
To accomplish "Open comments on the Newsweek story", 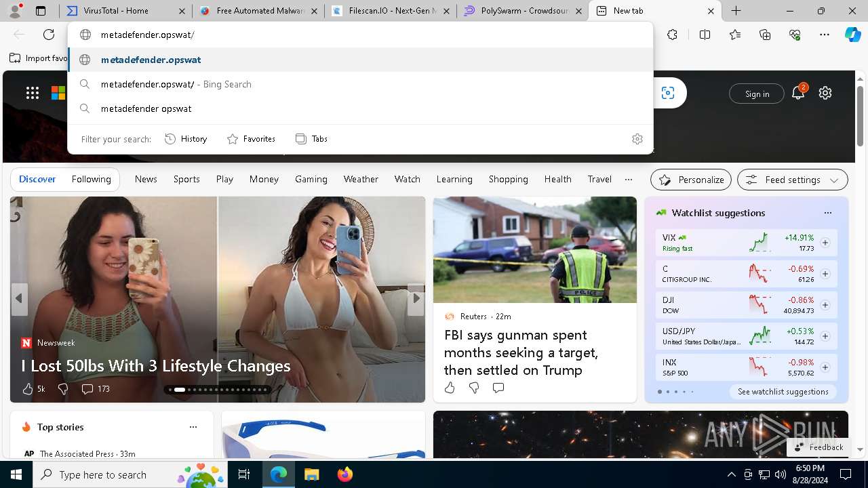I will pos(96,389).
